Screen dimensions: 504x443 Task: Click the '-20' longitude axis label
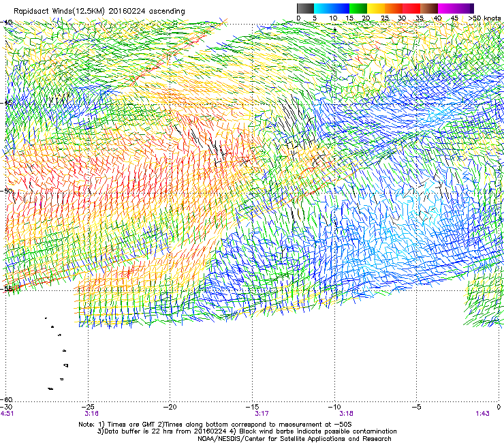[x=170, y=407]
